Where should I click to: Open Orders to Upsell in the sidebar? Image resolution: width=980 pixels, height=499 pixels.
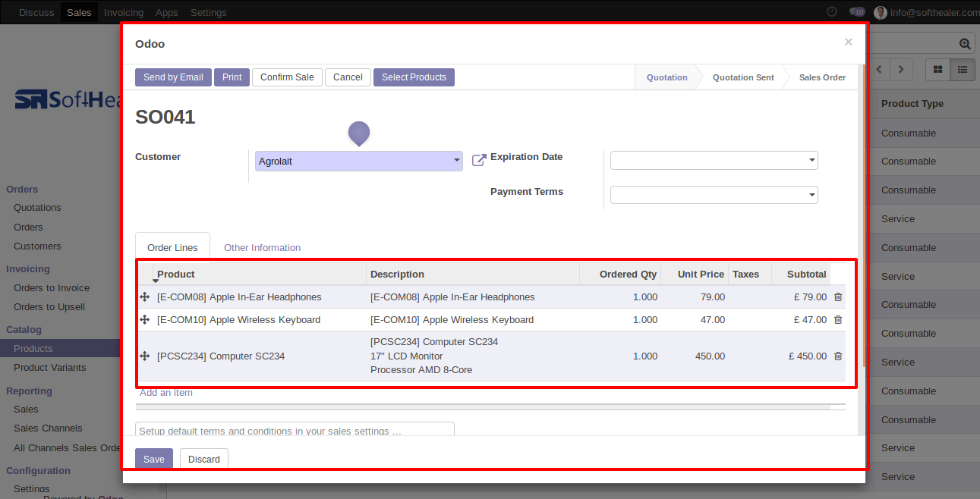pos(49,307)
